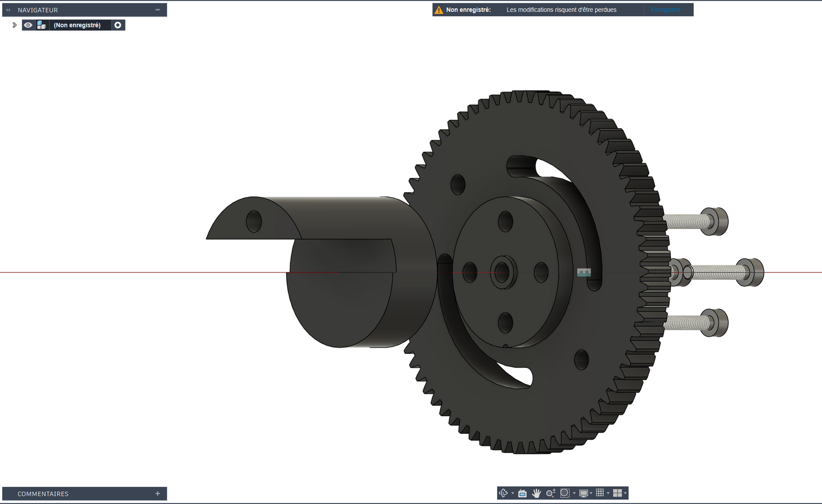Open Display Settings monitor icon
The width and height of the screenshot is (822, 504).
pos(584,493)
